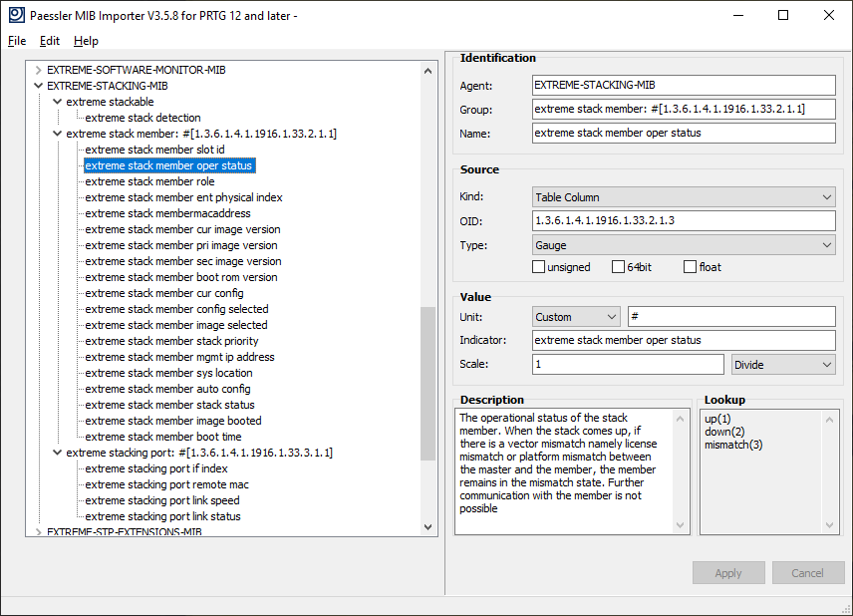Maximize the MIB Importer window

(783, 15)
